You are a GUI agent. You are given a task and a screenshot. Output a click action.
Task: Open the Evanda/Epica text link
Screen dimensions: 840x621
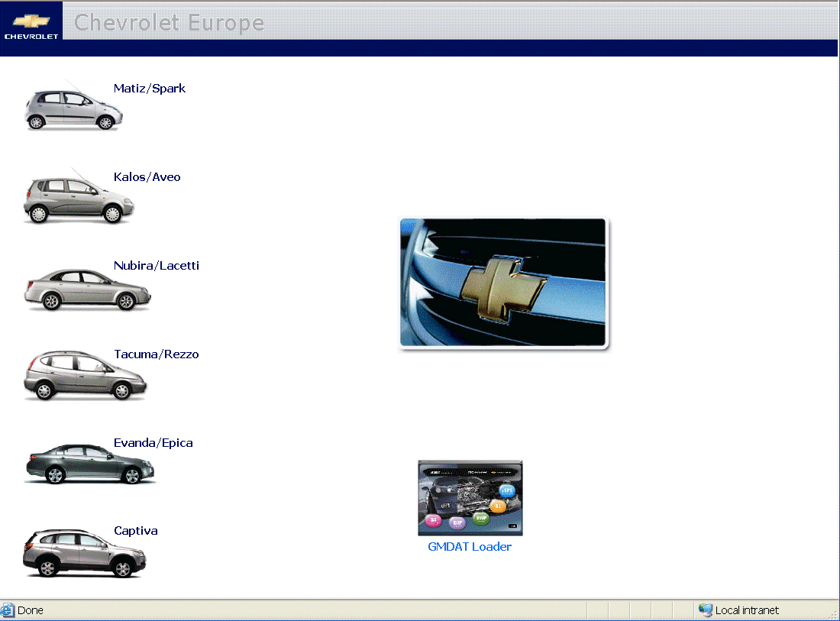point(153,443)
